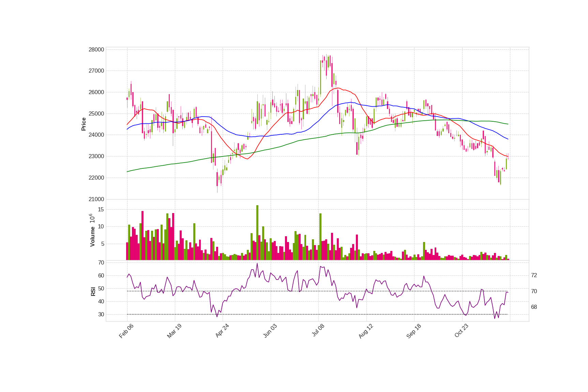Click the Oct 23 date label

tap(462, 331)
